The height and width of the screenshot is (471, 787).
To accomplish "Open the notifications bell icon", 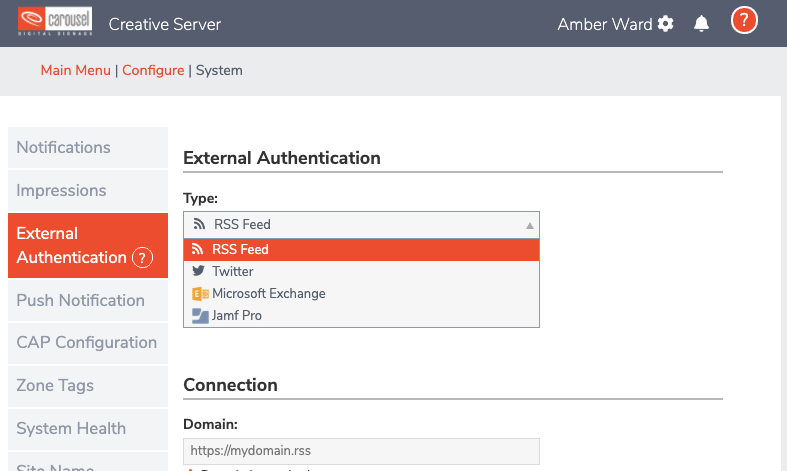I will point(702,24).
